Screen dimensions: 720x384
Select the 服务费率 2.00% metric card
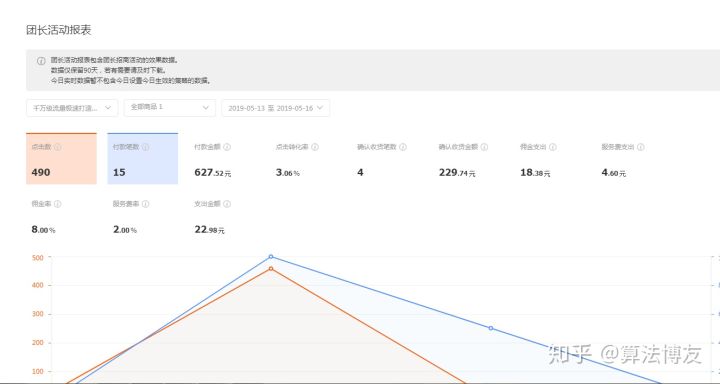tap(143, 216)
